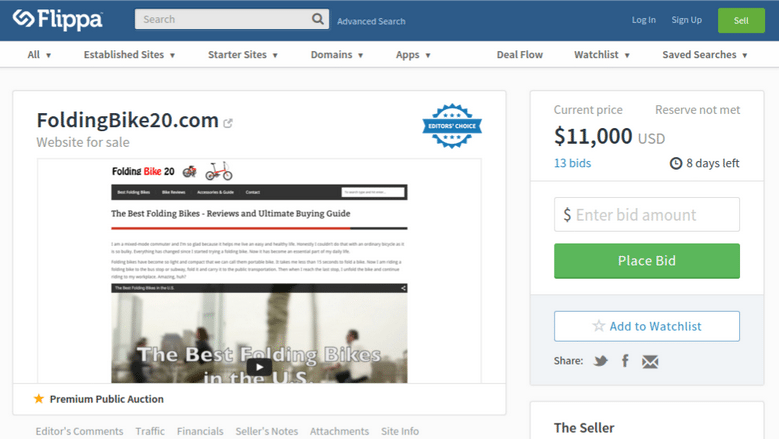Open the Attachments tab
This screenshot has height=441, width=779.
[x=339, y=431]
